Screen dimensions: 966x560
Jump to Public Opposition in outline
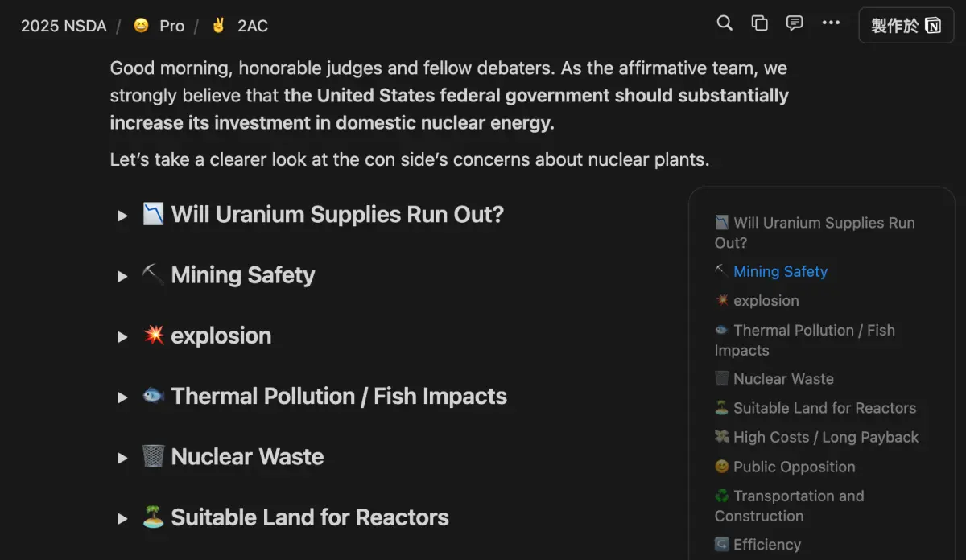pyautogui.click(x=795, y=467)
